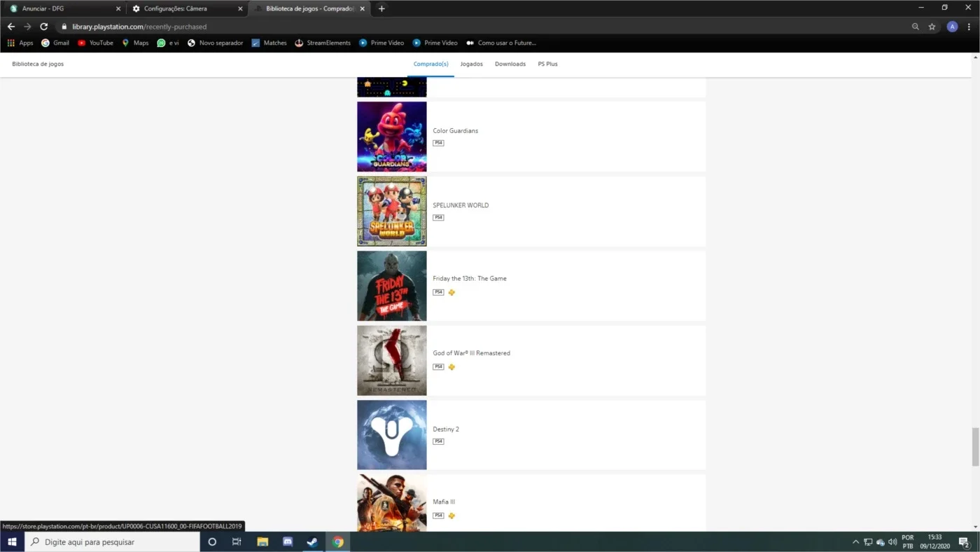Click the PS Plus icon beside God of War III
Viewport: 980px width, 552px height.
[x=451, y=367]
